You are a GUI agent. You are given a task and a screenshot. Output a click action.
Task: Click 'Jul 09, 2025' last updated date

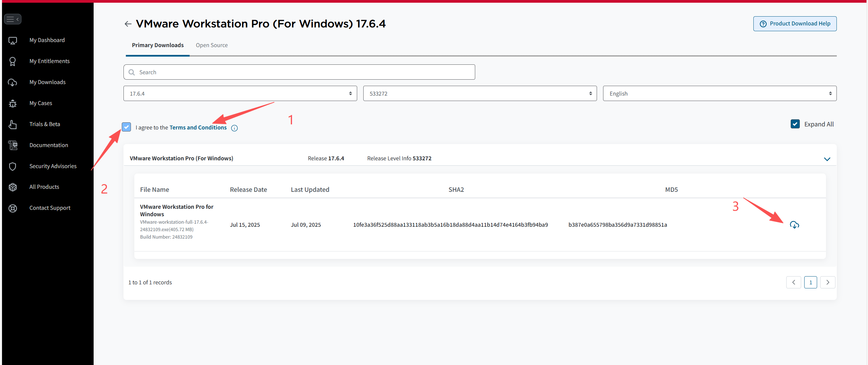[306, 225]
